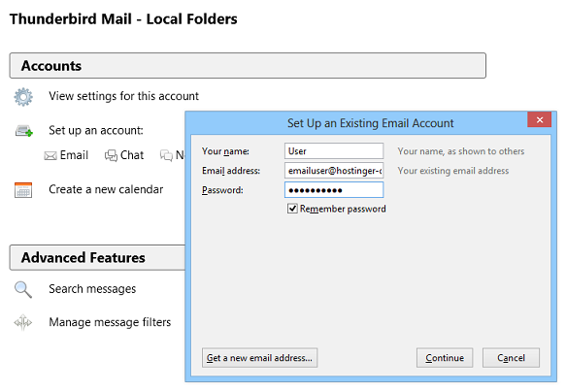Click the Accounts section header
The height and width of the screenshot is (392, 566).
tap(248, 66)
